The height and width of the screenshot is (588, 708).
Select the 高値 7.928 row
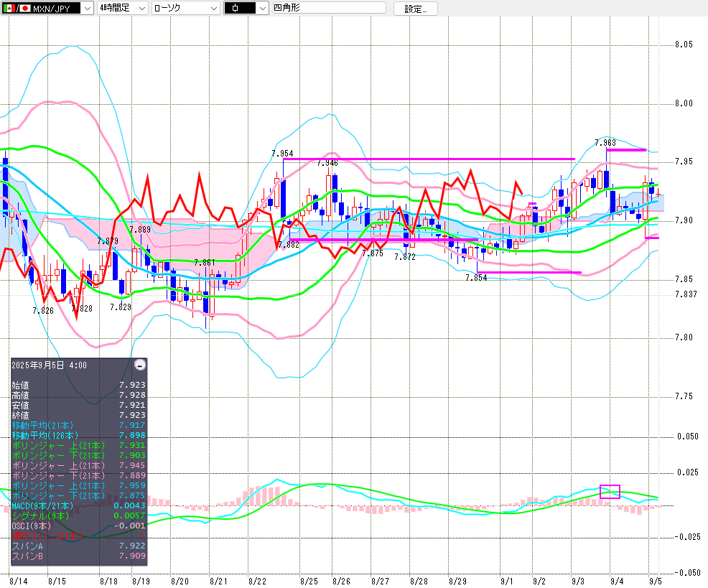(78, 395)
